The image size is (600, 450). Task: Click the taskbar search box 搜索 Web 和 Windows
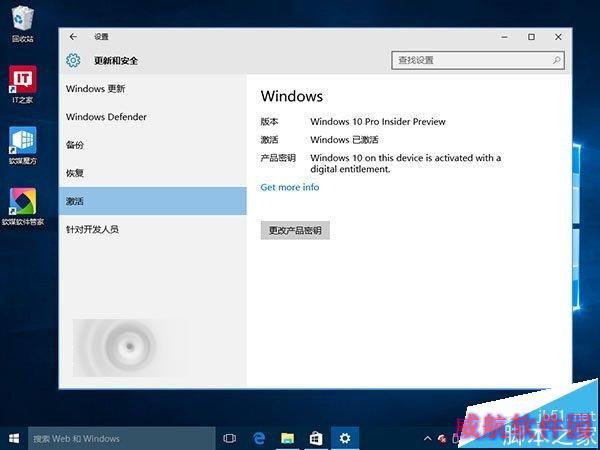[x=122, y=439]
